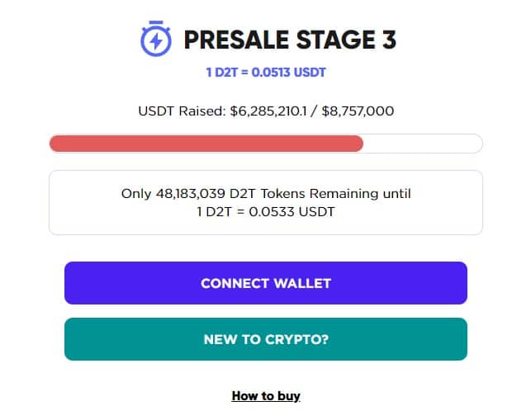
Task: Click the red filled part of progress bar
Action: pos(206,144)
